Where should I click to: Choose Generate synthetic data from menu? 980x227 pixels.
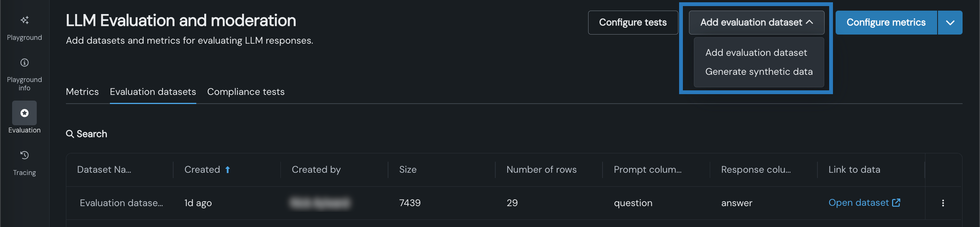coord(759,72)
